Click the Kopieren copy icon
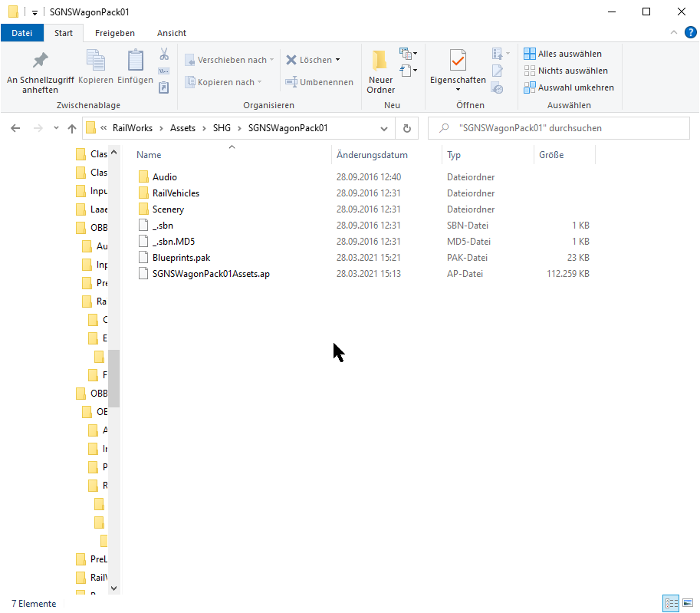The width and height of the screenshot is (700, 613). click(96, 61)
